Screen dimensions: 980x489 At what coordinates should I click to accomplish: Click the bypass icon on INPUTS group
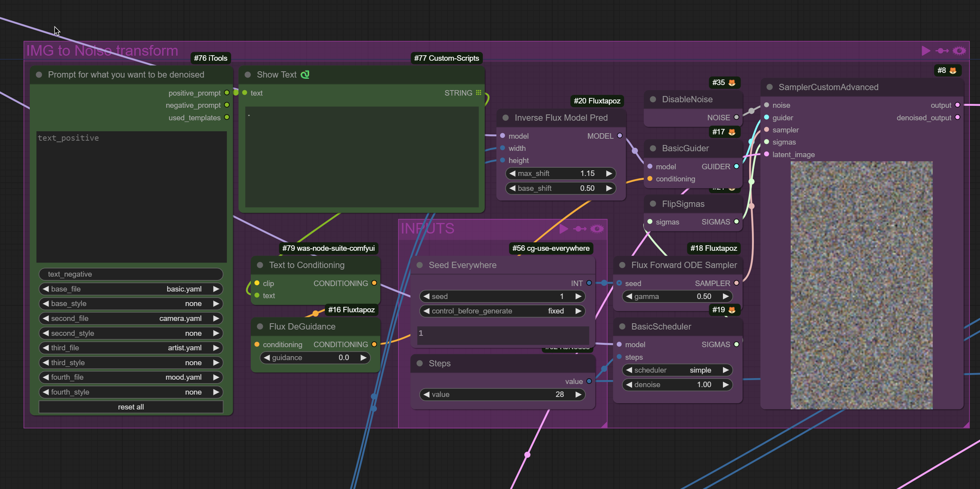point(580,229)
